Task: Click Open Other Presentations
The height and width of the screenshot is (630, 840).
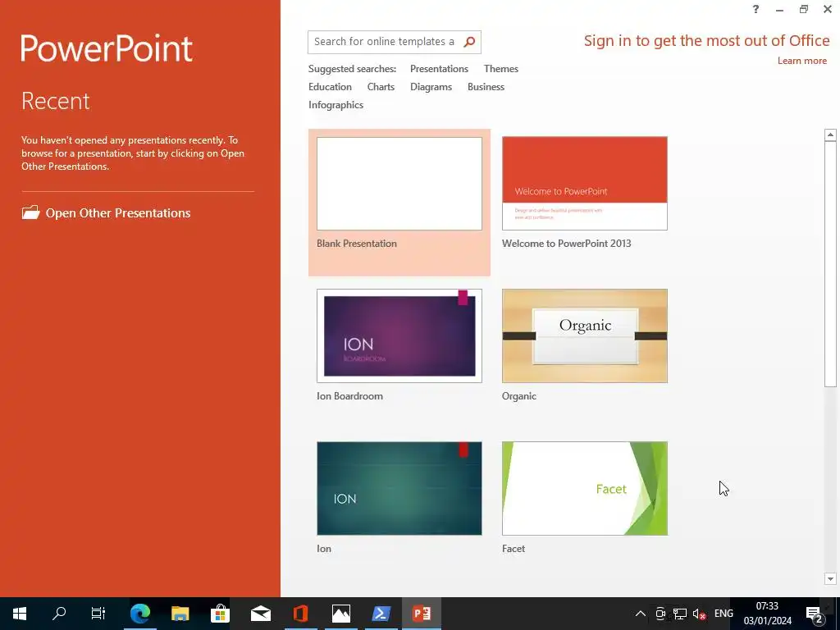Action: 118,212
